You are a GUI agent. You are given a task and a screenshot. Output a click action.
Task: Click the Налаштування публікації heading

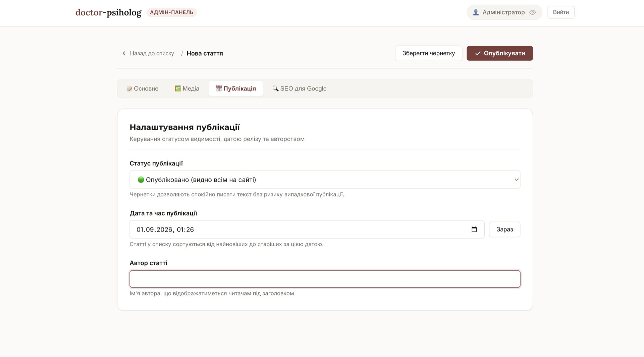[184, 127]
